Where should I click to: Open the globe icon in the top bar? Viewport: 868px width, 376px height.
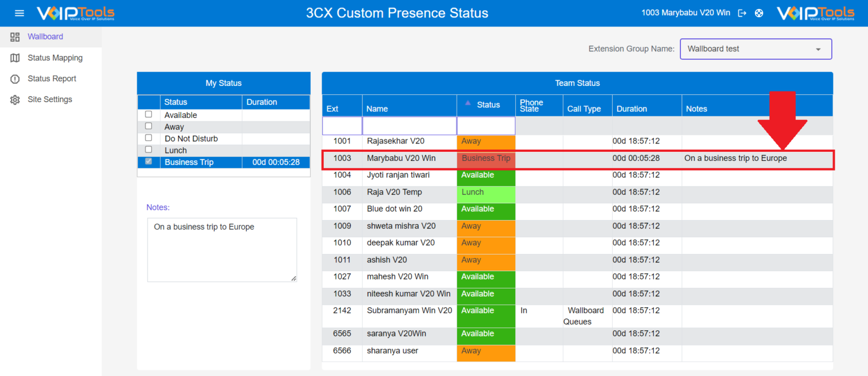pos(759,12)
